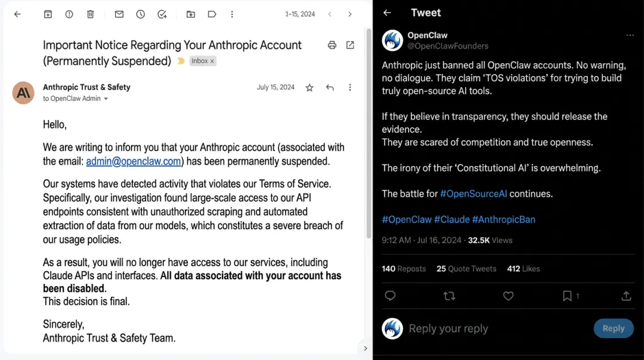Go to newer email arrow
Image resolution: width=644 pixels, height=360 pixels.
(x=330, y=14)
